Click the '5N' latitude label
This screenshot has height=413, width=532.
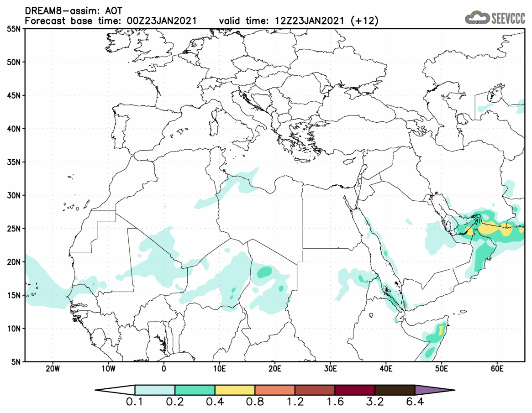(16, 362)
